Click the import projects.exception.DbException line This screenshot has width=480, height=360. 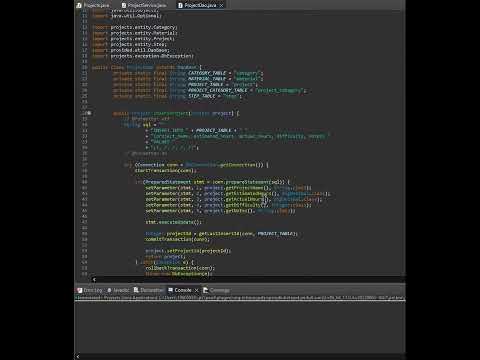tap(143, 56)
